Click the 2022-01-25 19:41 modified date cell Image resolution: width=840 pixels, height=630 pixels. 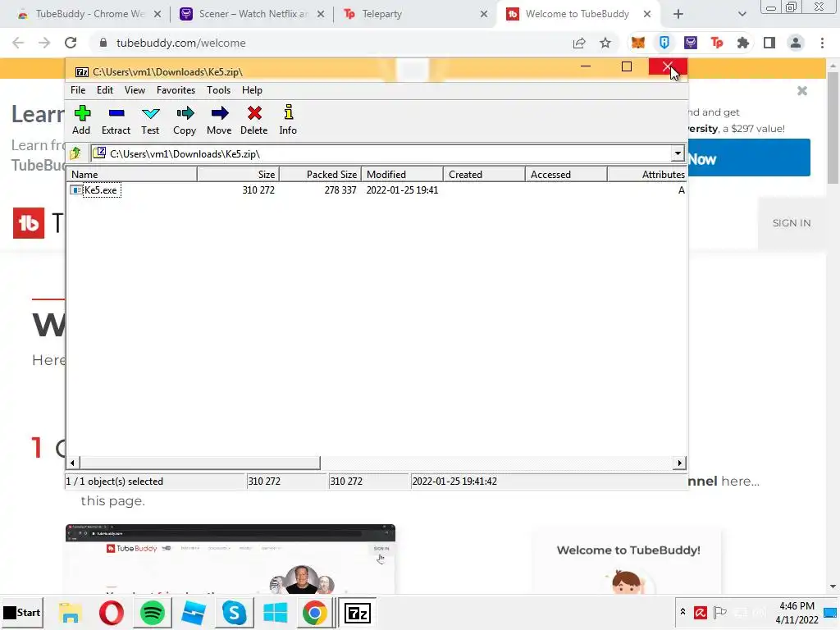(402, 190)
